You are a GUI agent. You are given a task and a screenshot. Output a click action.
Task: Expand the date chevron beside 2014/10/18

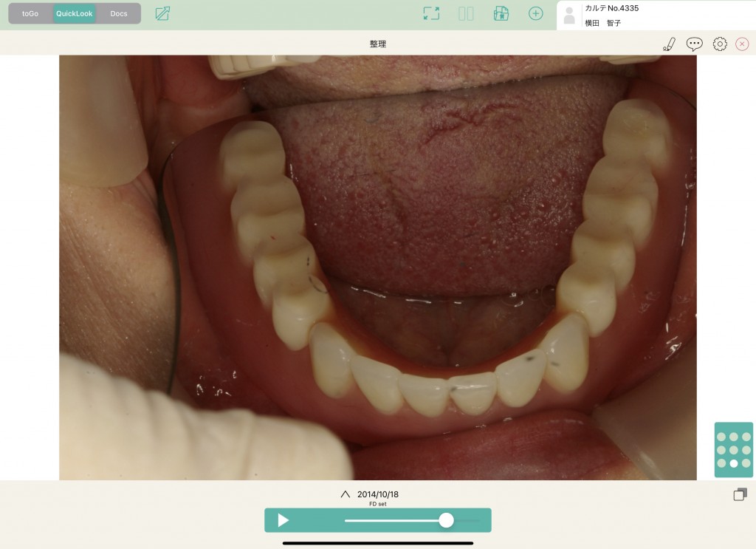[346, 494]
